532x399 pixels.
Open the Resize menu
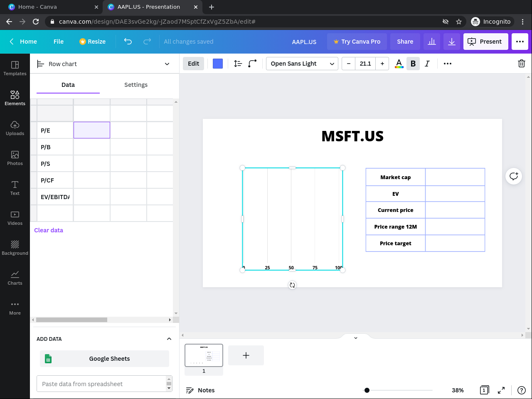click(x=93, y=42)
